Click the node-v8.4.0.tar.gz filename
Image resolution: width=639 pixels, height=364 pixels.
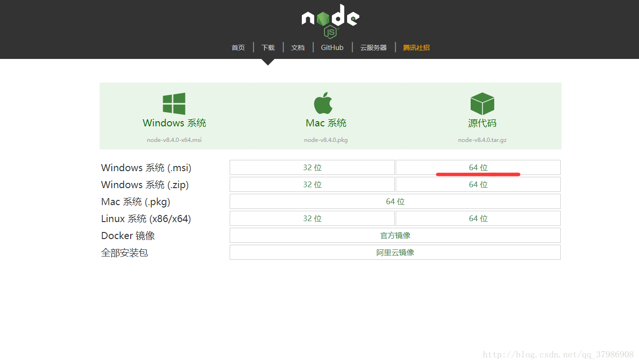[x=482, y=140]
